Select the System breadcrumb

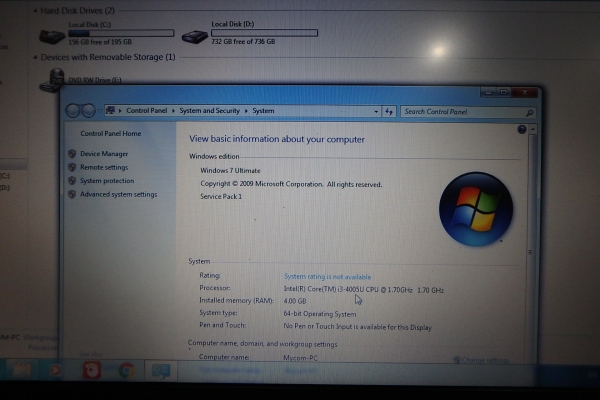[x=263, y=111]
